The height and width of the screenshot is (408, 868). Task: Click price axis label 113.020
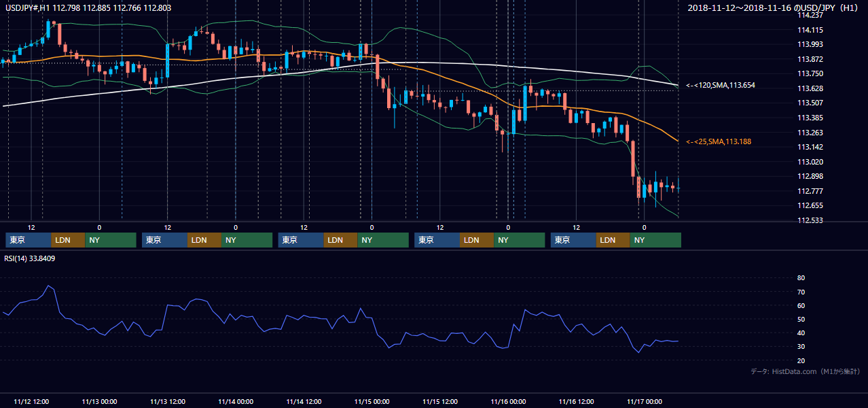pos(810,162)
